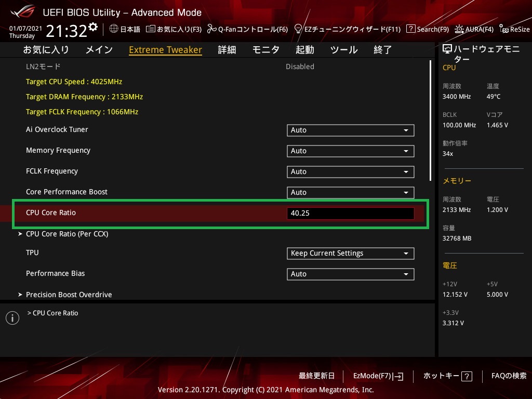Click the LN2モード label
The width and height of the screenshot is (532, 399).
43,66
